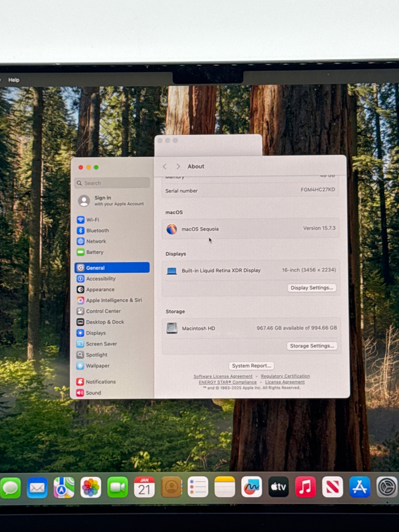Open Accessibility settings pane
Screen dimensions: 399x532
(x=100, y=279)
